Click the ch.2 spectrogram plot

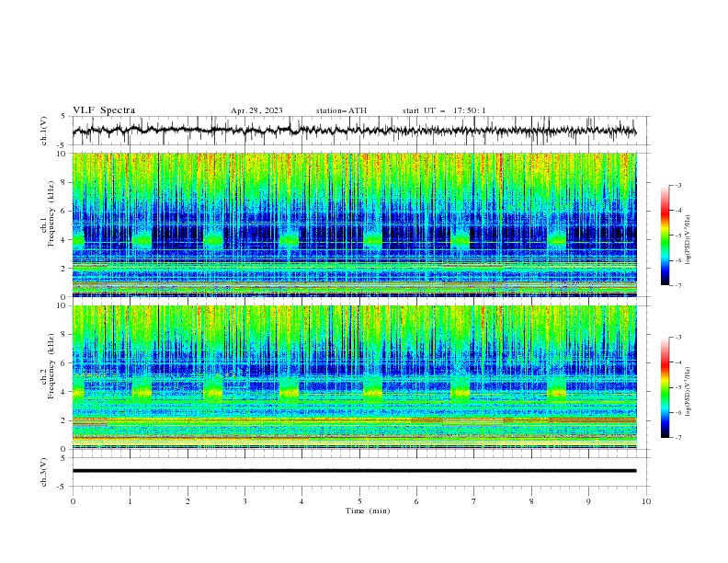(x=354, y=377)
